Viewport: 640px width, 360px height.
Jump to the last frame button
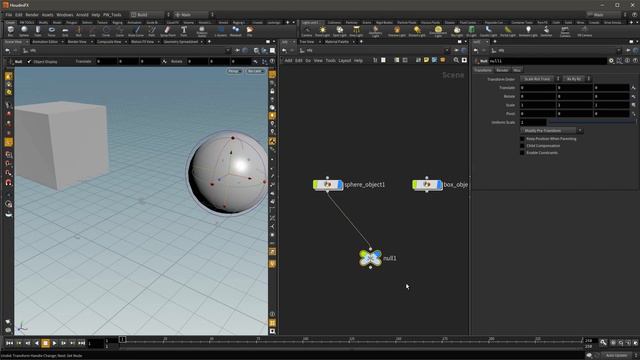[81, 343]
